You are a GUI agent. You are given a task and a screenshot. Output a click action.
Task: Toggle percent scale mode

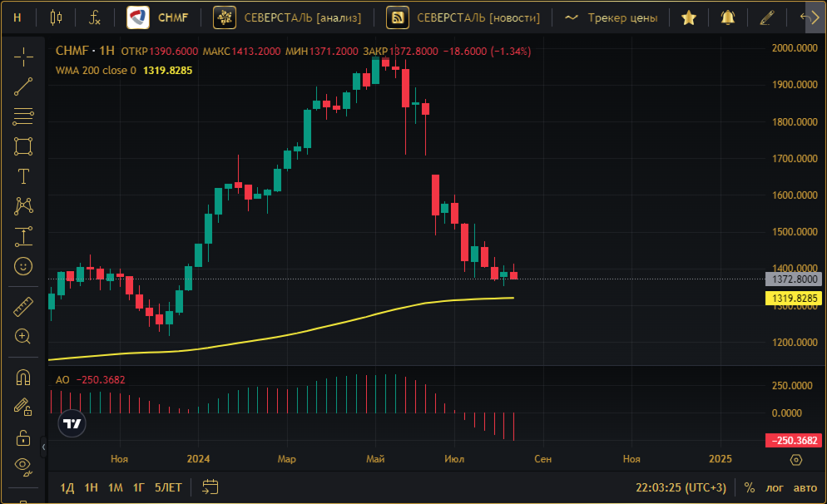coord(750,487)
